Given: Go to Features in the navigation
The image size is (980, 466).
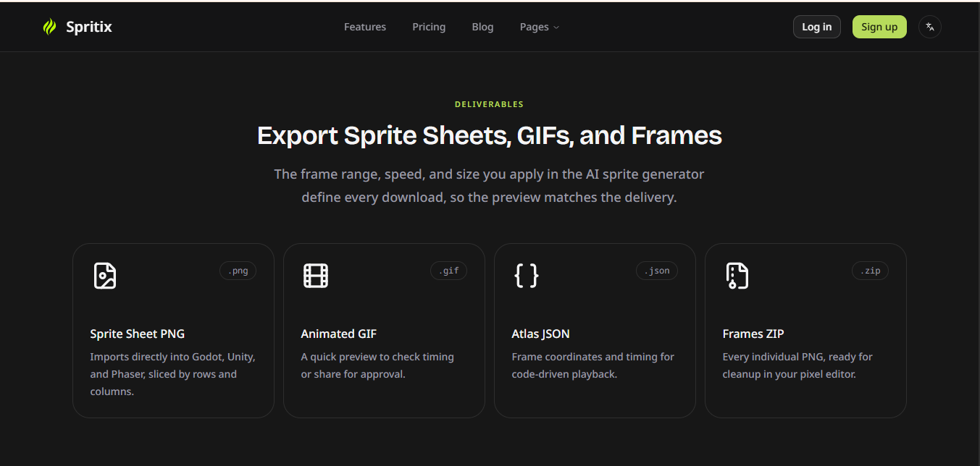Looking at the screenshot, I should [365, 27].
